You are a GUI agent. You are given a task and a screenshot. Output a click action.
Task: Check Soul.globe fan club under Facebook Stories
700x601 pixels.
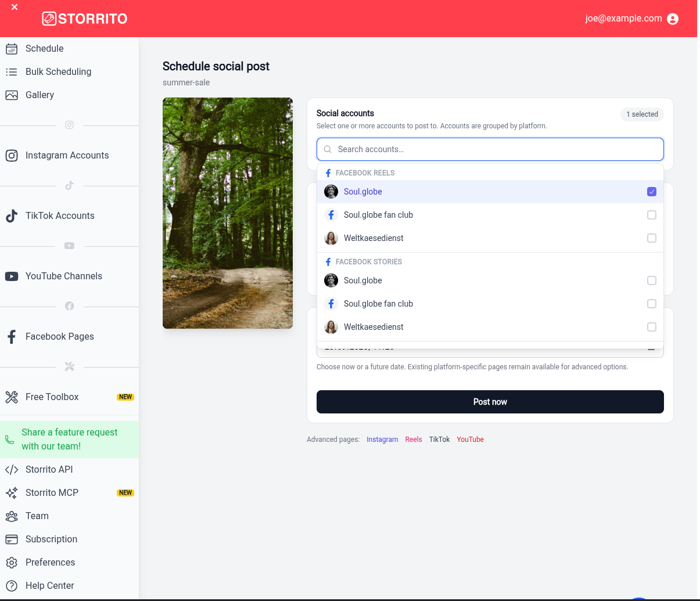652,304
